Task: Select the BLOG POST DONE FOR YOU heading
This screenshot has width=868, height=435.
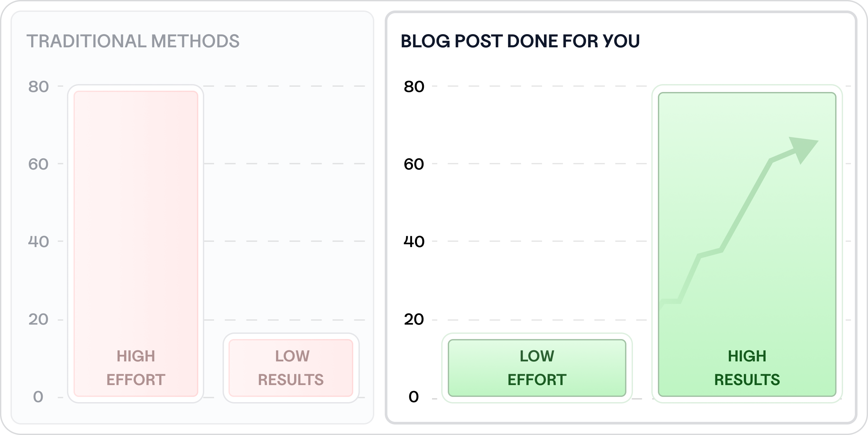Action: pos(520,41)
